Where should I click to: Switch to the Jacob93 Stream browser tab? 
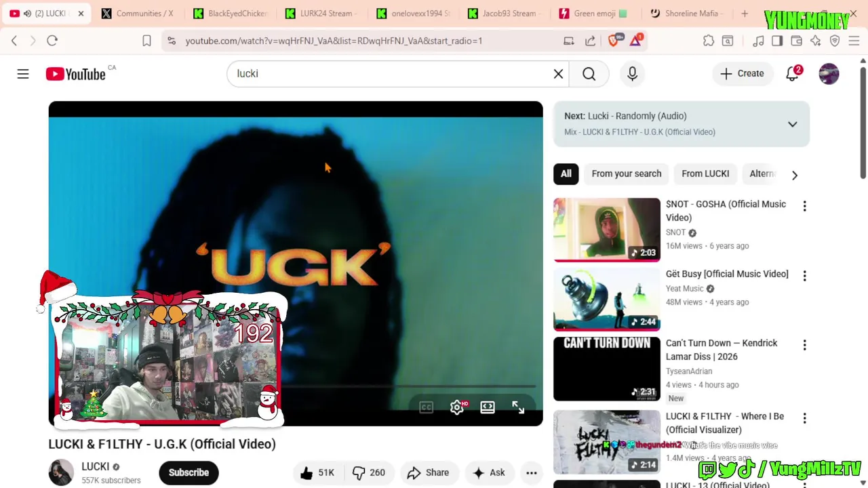pyautogui.click(x=505, y=14)
